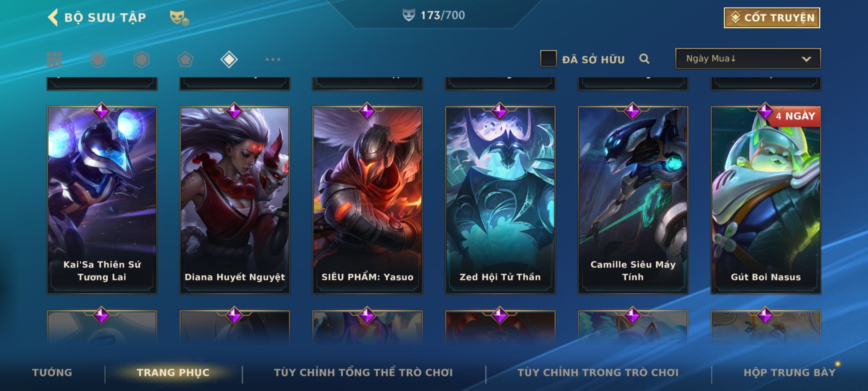Open the three-dots more filters menu
The image size is (868, 391).
273,59
